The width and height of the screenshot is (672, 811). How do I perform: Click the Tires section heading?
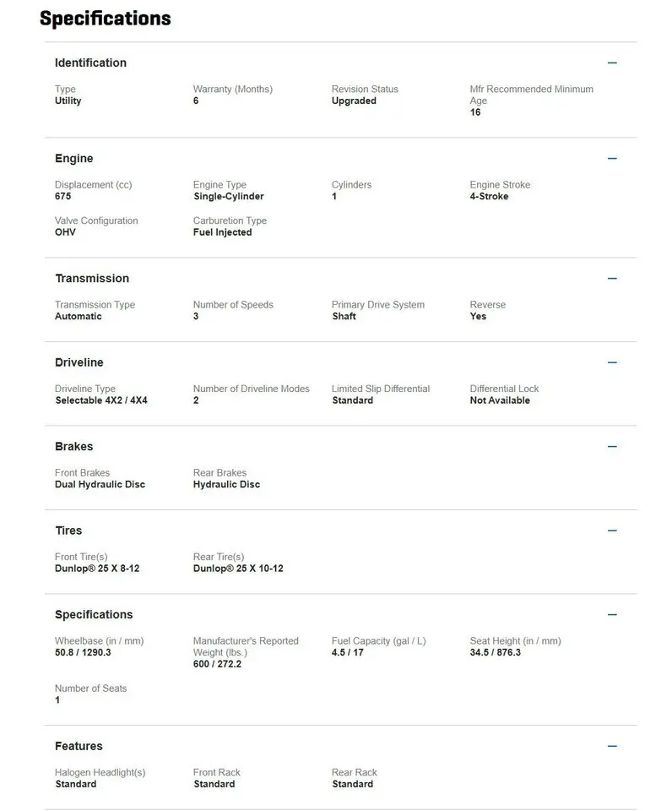click(68, 531)
